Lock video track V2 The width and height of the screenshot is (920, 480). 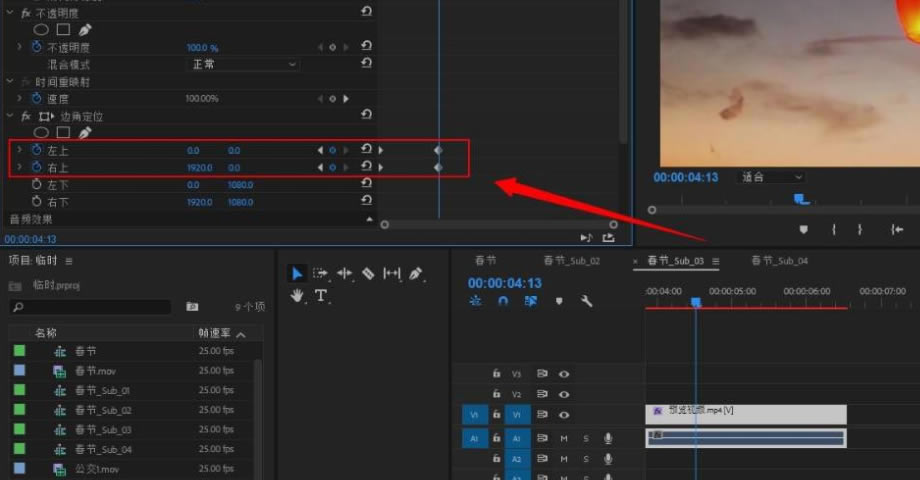pyautogui.click(x=496, y=394)
